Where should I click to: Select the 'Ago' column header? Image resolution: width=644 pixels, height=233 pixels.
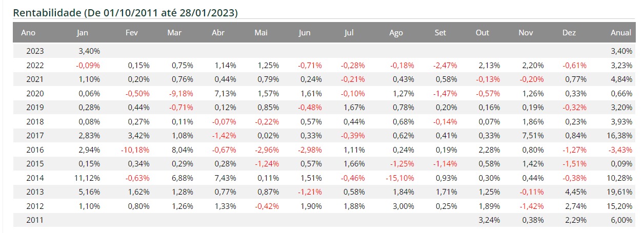[x=396, y=33]
